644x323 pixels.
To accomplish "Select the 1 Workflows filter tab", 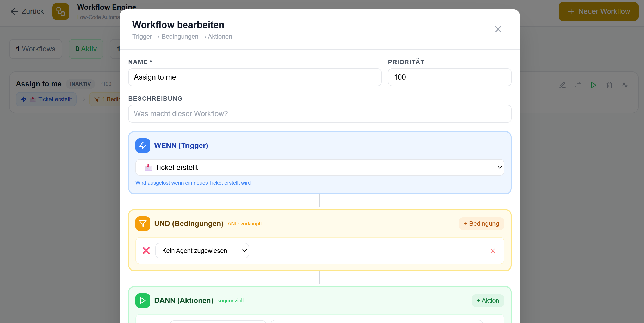I will point(35,49).
